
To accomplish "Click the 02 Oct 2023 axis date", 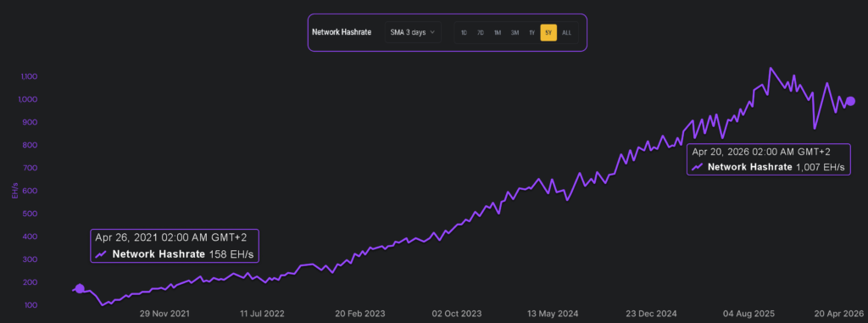I will click(457, 314).
